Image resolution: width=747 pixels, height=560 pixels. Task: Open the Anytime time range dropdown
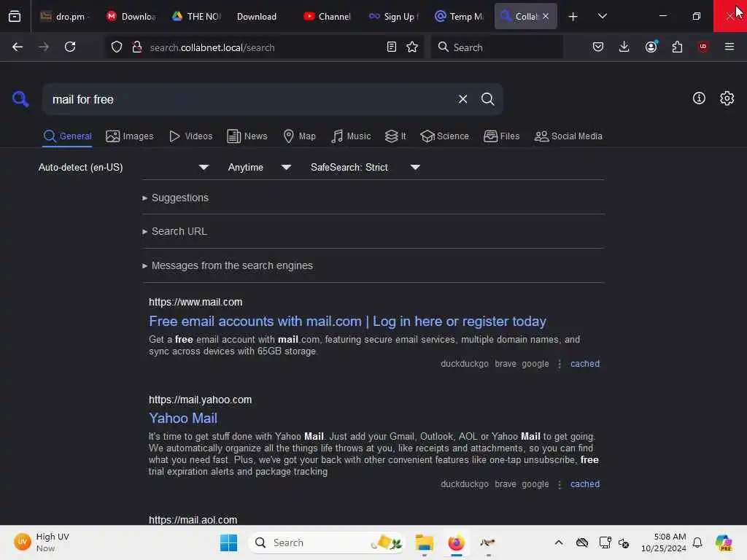pyautogui.click(x=259, y=167)
